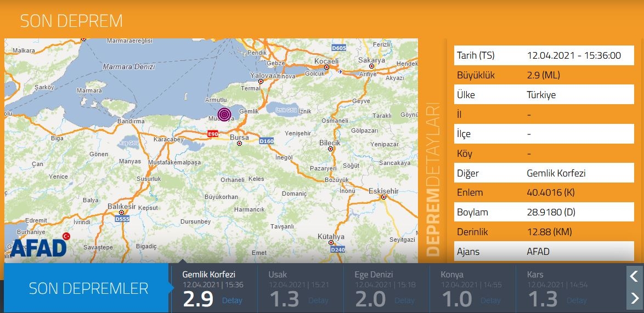Open Detay link for Ege Denizi earthquake
Image resolution: width=644 pixels, height=313 pixels.
(x=404, y=300)
